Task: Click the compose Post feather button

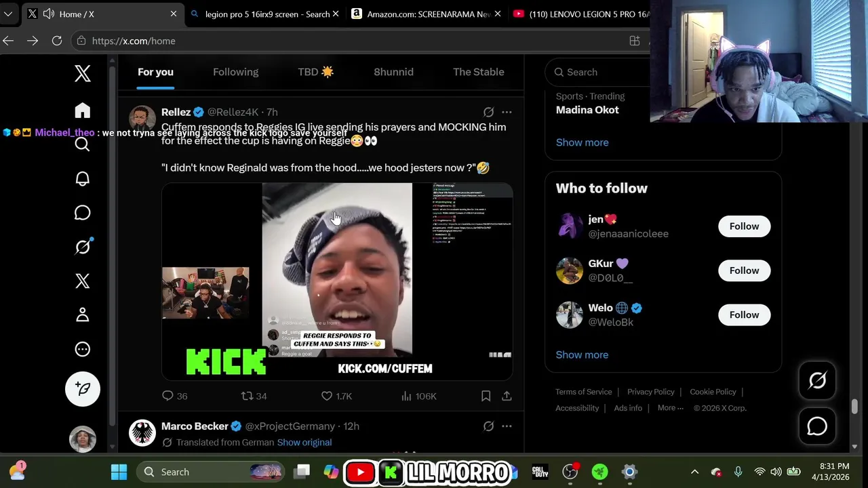Action: click(83, 389)
